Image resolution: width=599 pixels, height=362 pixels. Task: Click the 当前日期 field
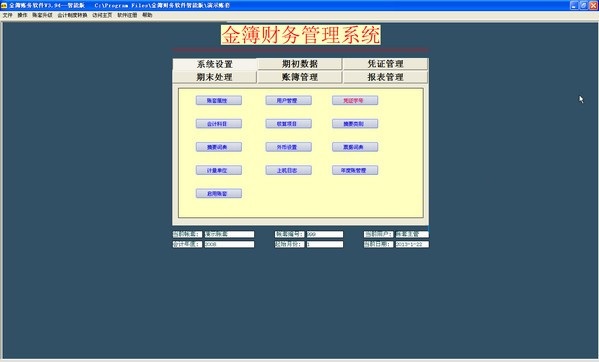[412, 244]
